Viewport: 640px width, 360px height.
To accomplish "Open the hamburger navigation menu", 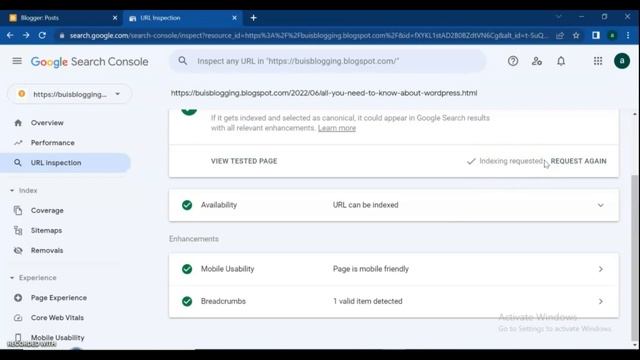I will [17, 61].
